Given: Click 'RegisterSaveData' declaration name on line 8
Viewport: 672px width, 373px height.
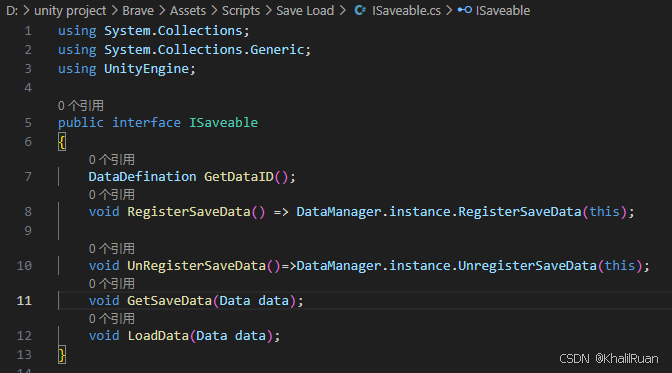Looking at the screenshot, I should click(189, 212).
